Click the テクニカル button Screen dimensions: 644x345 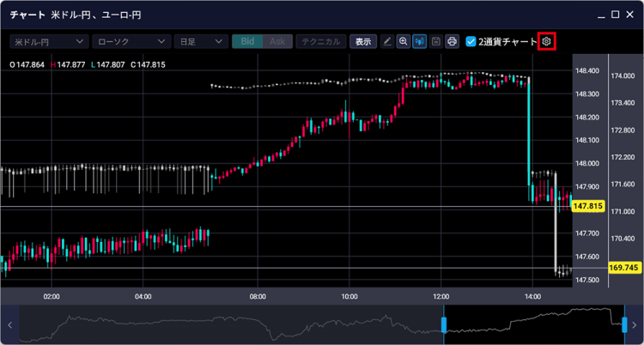[320, 41]
